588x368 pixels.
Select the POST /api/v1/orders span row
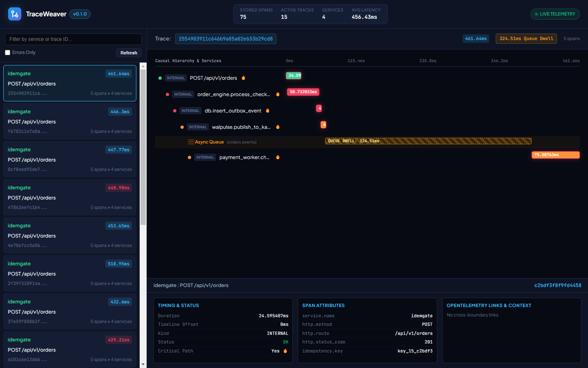point(367,78)
